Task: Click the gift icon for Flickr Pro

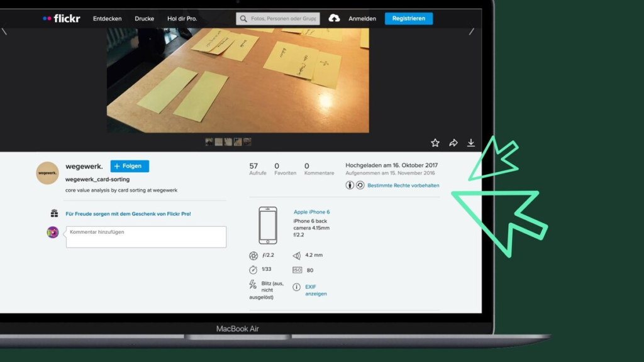Action: point(54,214)
